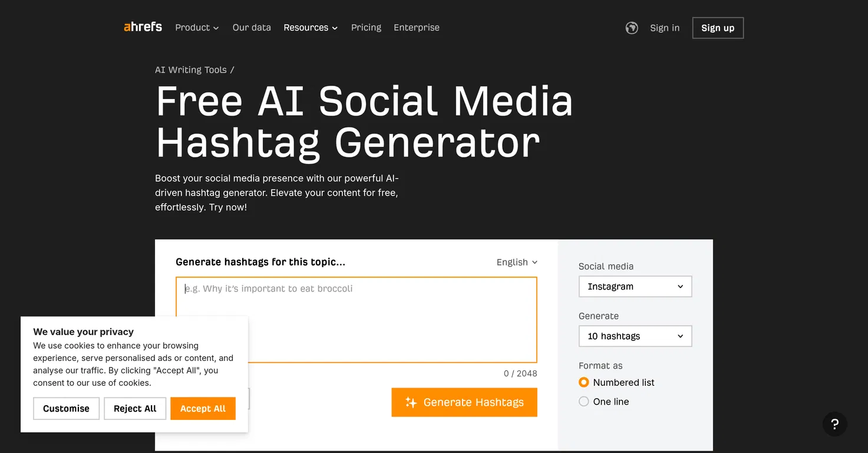Open the help question mark bubble
This screenshot has height=453, width=868.
click(x=834, y=424)
